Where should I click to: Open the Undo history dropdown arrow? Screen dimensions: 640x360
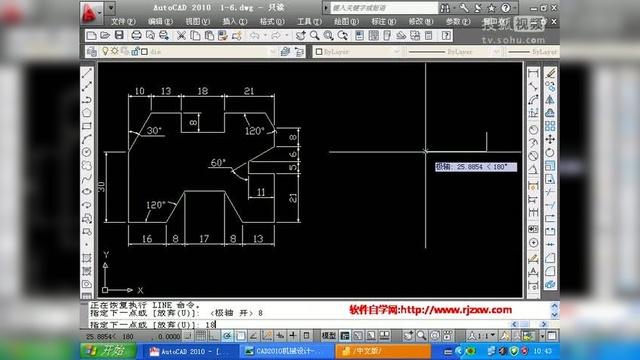coord(265,36)
